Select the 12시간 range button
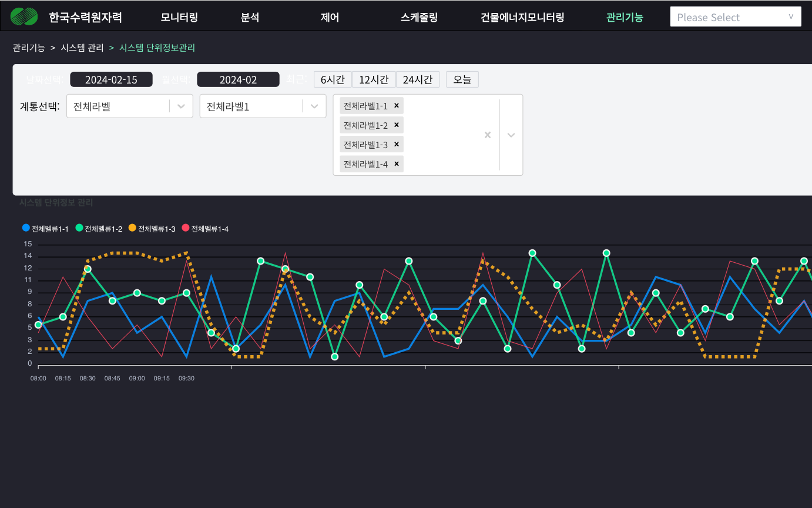812x508 pixels. point(374,79)
